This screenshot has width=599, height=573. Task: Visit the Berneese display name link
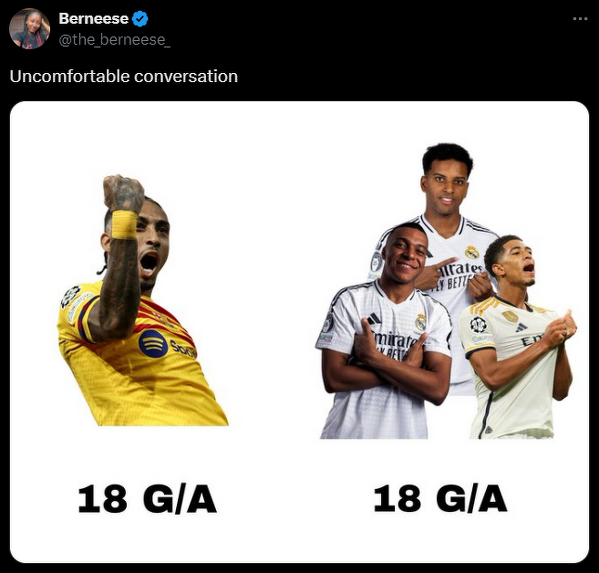pyautogui.click(x=94, y=19)
